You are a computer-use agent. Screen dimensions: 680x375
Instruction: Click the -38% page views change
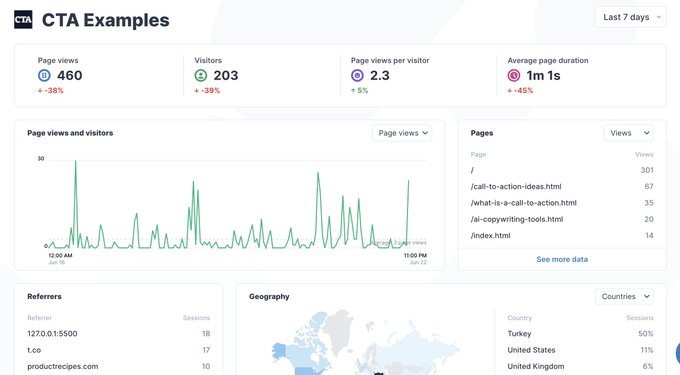pyautogui.click(x=51, y=91)
